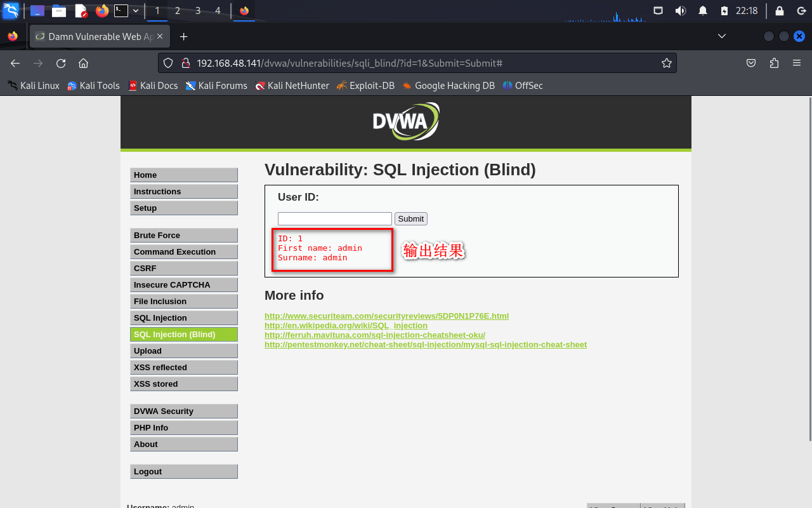This screenshot has width=812, height=508.
Task: Show the desktop via the panel icon
Action: pos(37,11)
